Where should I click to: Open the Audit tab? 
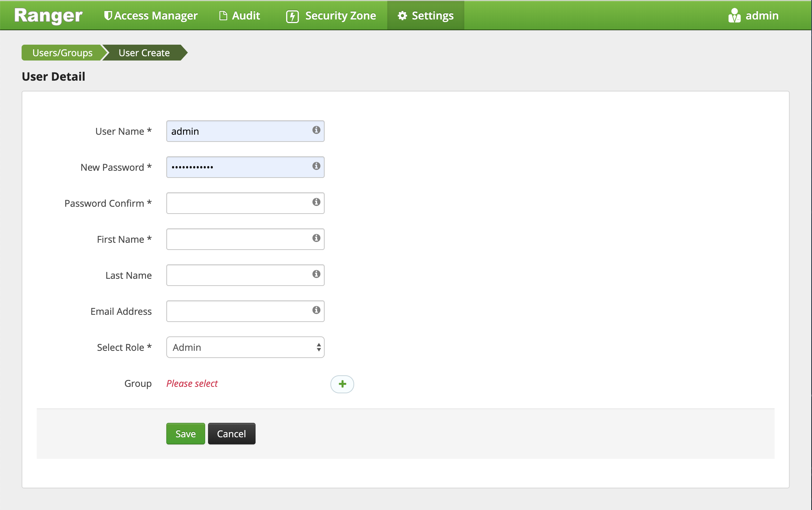click(x=240, y=15)
